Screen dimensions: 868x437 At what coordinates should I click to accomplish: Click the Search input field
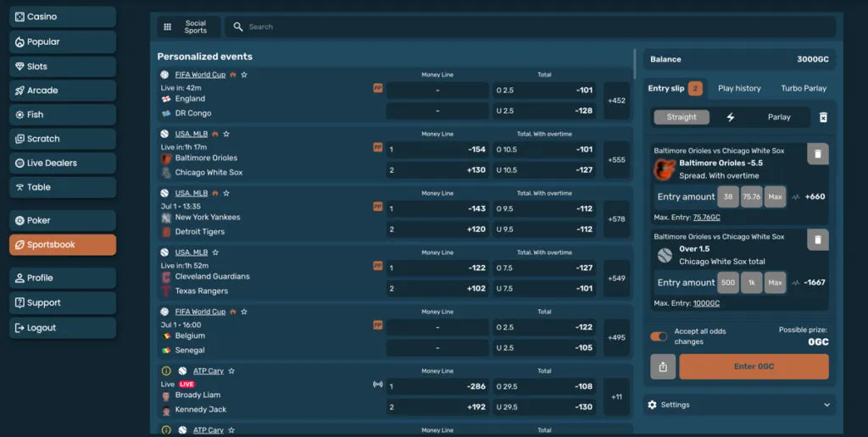click(x=530, y=26)
